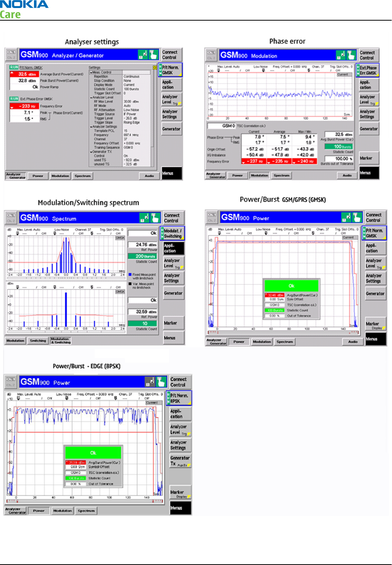
Task: Open black Menus softkey in Analyzer / Generator window
Action: point(171,173)
